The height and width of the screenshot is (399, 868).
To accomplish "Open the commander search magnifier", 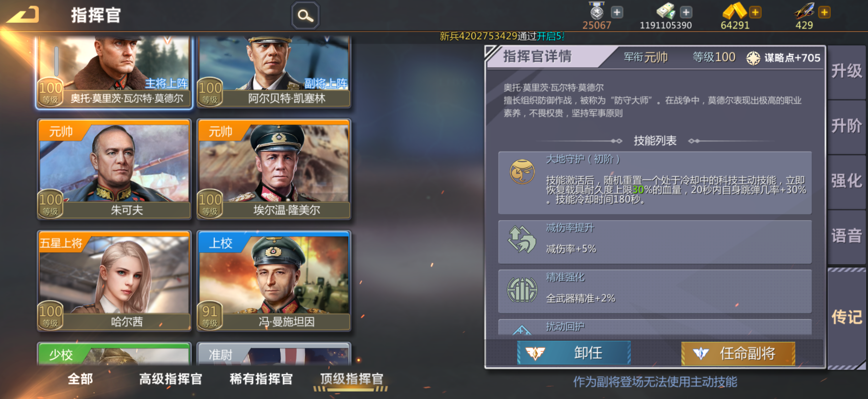I will (305, 16).
